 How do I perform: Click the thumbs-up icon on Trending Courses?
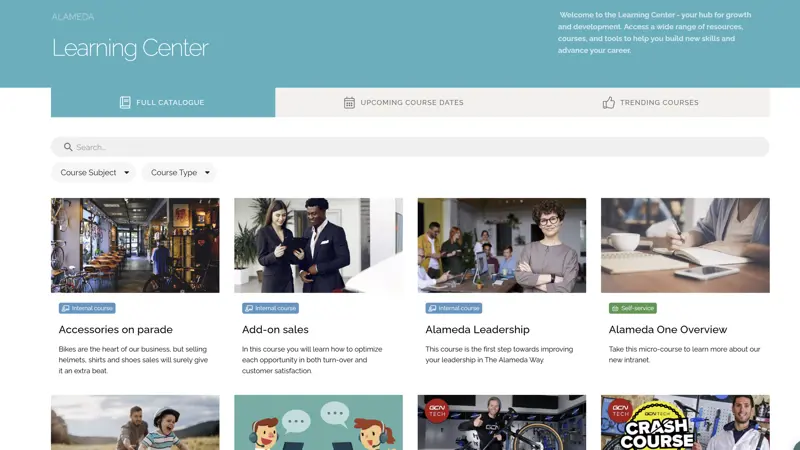[609, 103]
